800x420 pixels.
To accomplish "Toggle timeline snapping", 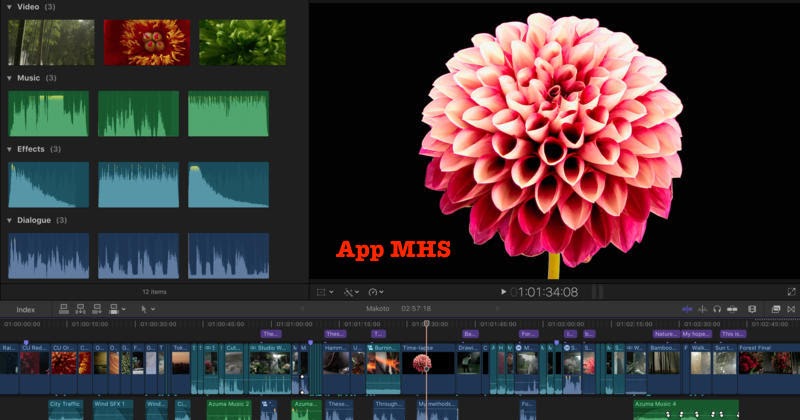I will [x=732, y=309].
